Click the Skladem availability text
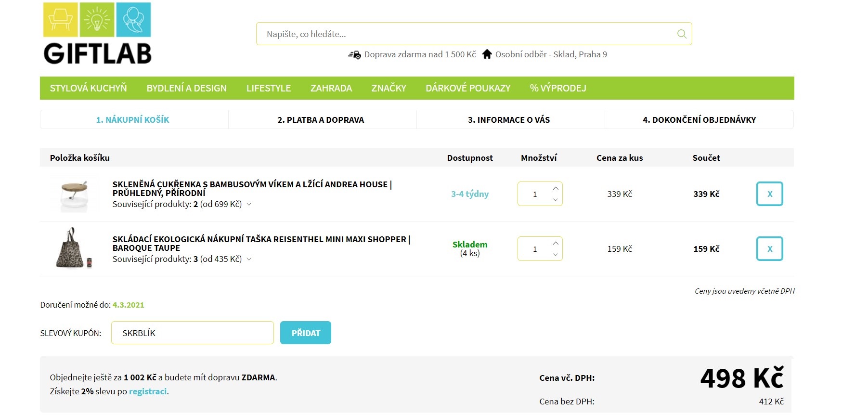Viewport: 868px width, 415px height. [x=470, y=244]
